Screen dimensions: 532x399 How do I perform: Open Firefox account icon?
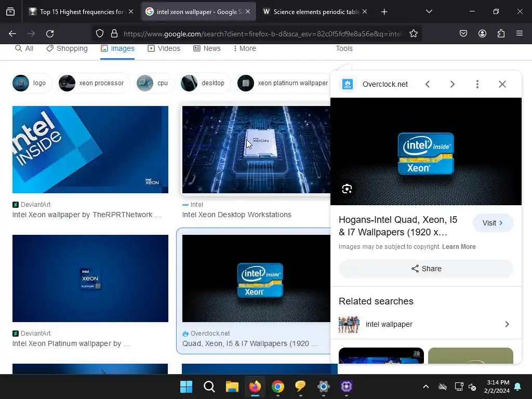point(482,34)
